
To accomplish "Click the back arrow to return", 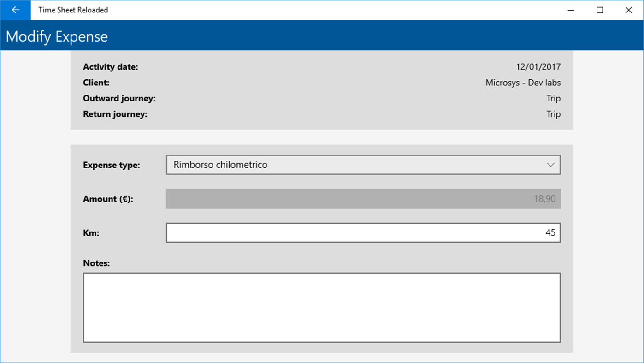I will click(x=15, y=10).
